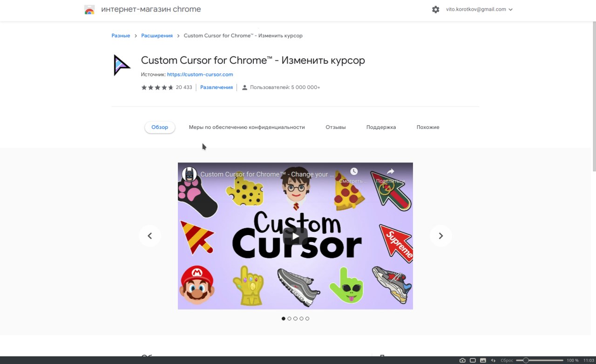Open the https://custom-cursor.com source link
The height and width of the screenshot is (364, 596).
(200, 74)
